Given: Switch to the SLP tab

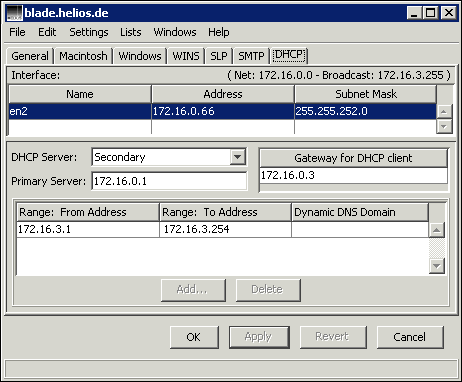Looking at the screenshot, I should 219,56.
